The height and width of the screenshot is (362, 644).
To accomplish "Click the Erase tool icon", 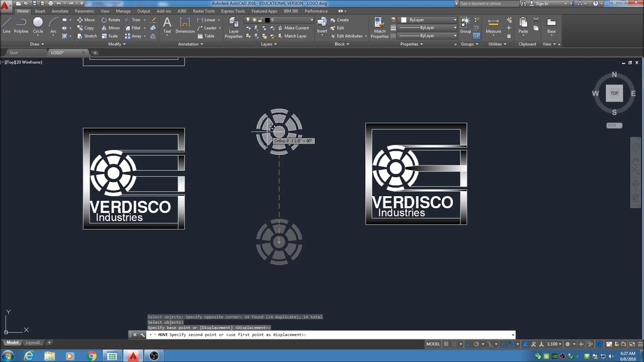I will [x=153, y=20].
